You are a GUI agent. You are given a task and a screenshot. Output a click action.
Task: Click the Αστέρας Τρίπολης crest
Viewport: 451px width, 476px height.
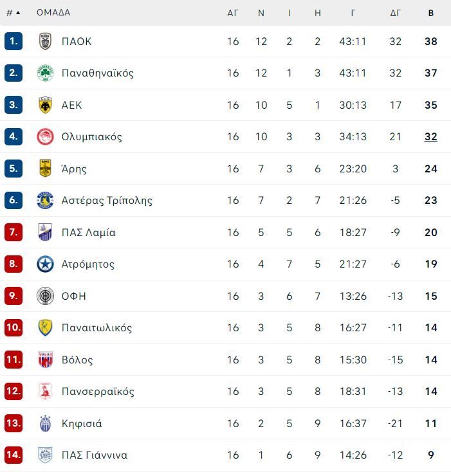[45, 200]
